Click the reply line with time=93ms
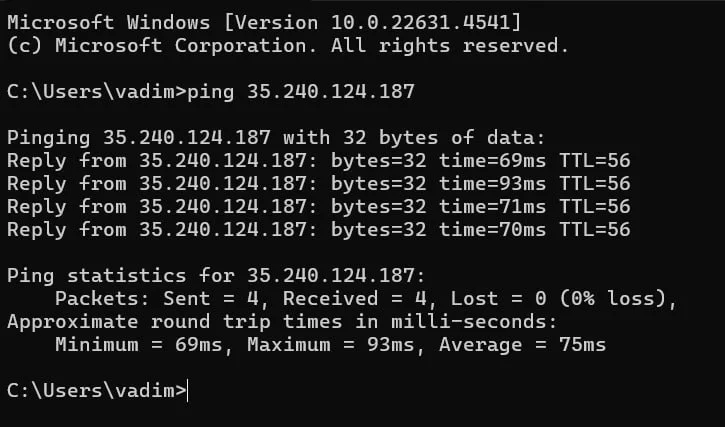The image size is (725, 427). tap(319, 184)
